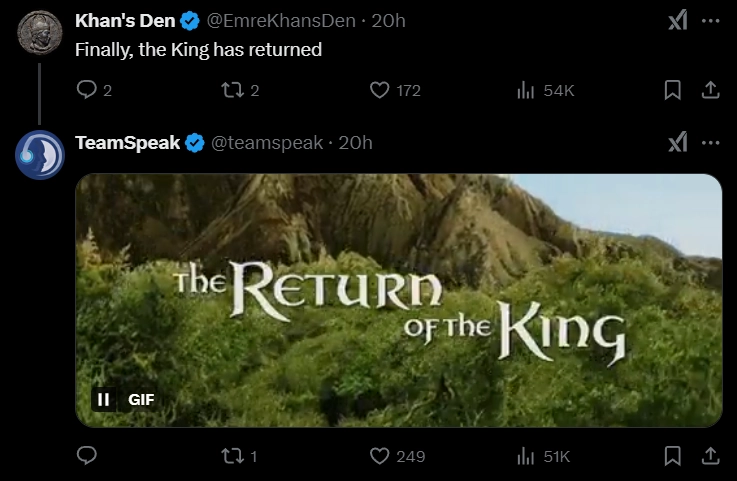737x481 pixels.
Task: Share the TeamSpeak tweet
Action: [710, 456]
